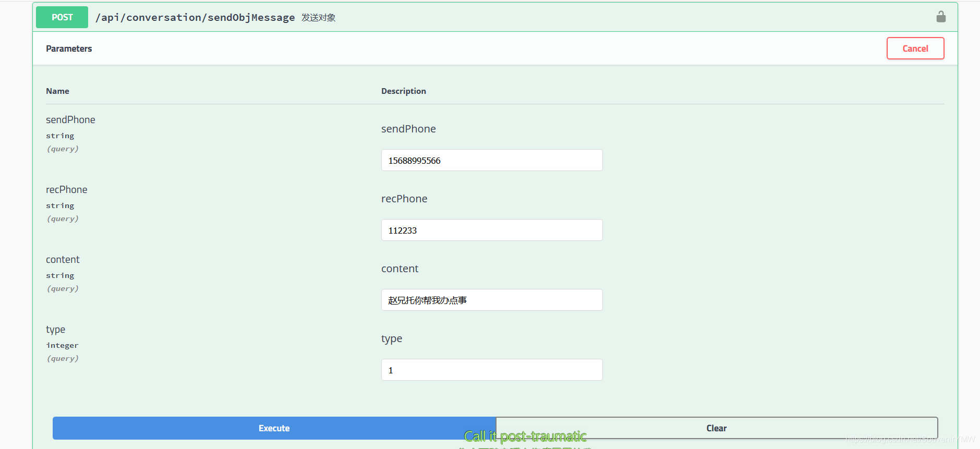Click the authorization lock icon
The image size is (980, 449).
pyautogui.click(x=941, y=17)
